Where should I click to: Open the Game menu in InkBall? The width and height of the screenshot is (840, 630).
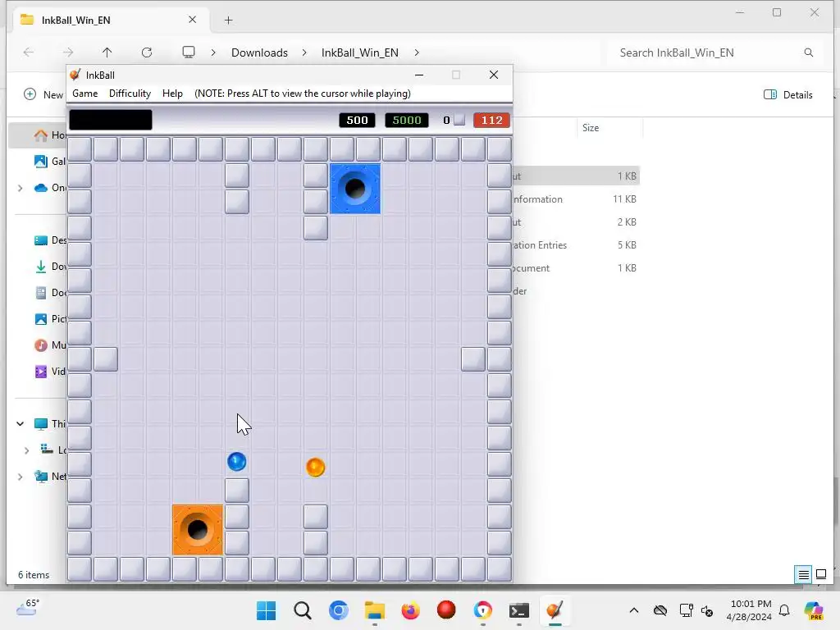84,94
